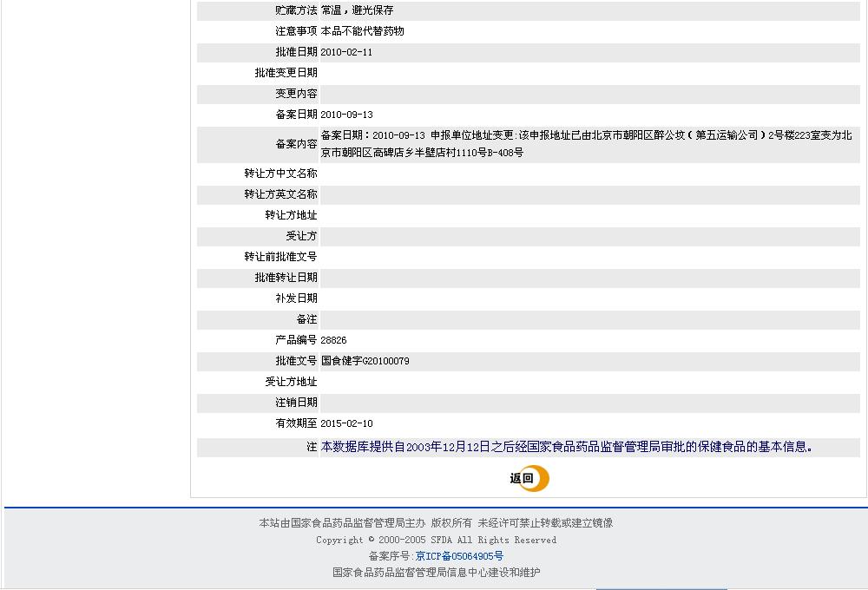
Task: Select the product number 28826
Action: click(x=333, y=340)
